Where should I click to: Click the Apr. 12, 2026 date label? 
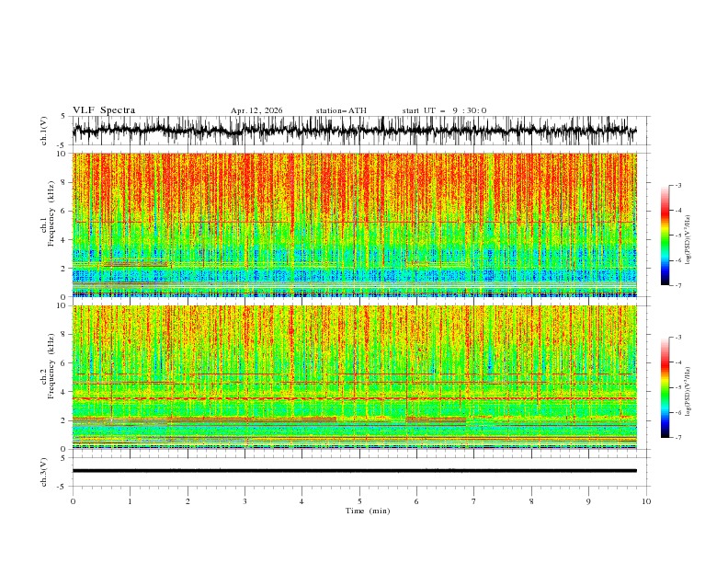pyautogui.click(x=256, y=110)
